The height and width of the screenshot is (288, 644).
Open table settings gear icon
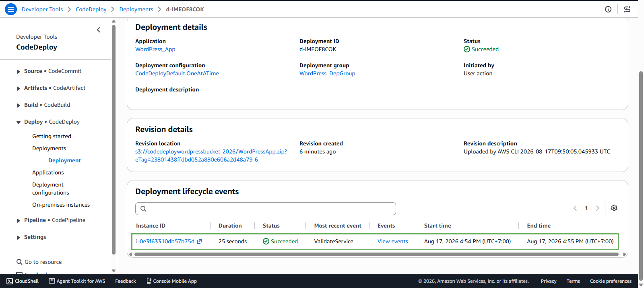614,208
